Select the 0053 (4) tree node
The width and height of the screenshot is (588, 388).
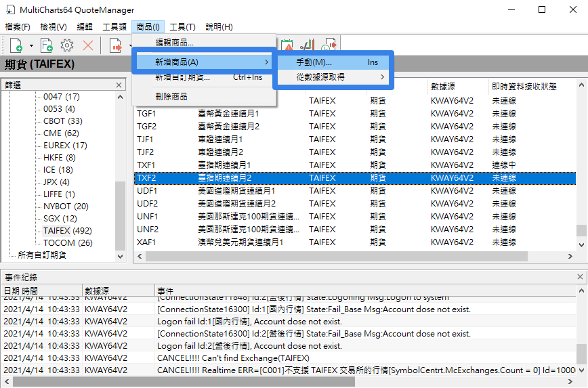click(x=59, y=109)
